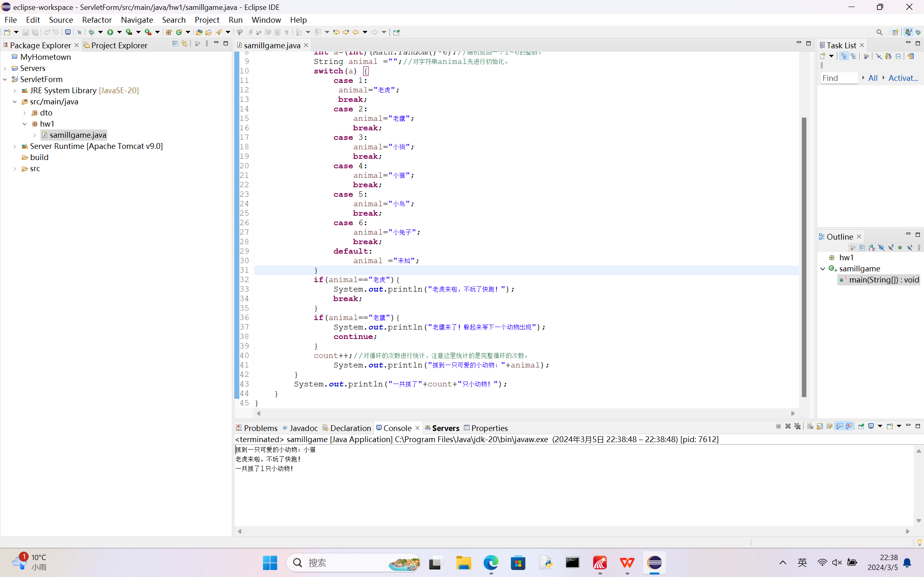This screenshot has width=924, height=577.
Task: Click Synchronize Changed in Task List toolbar
Action: coord(911,57)
